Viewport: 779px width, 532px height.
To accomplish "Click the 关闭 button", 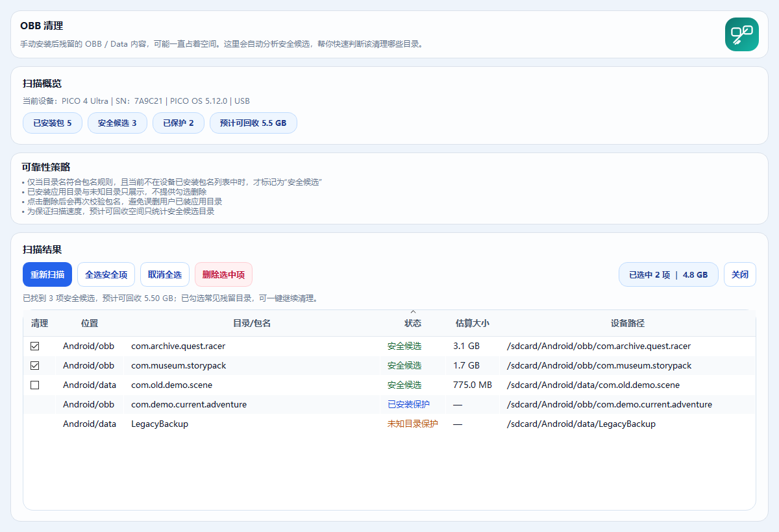I will click(x=740, y=274).
